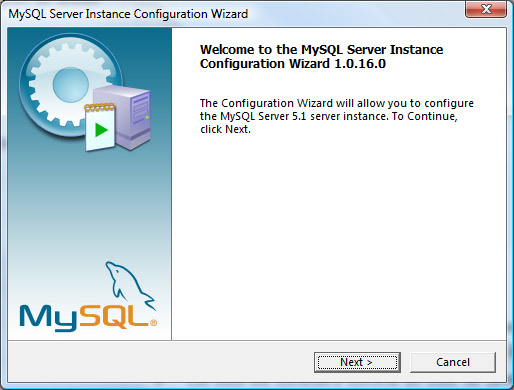Click the version number 1.0.16.0
This screenshot has height=390, width=514.
coord(360,64)
